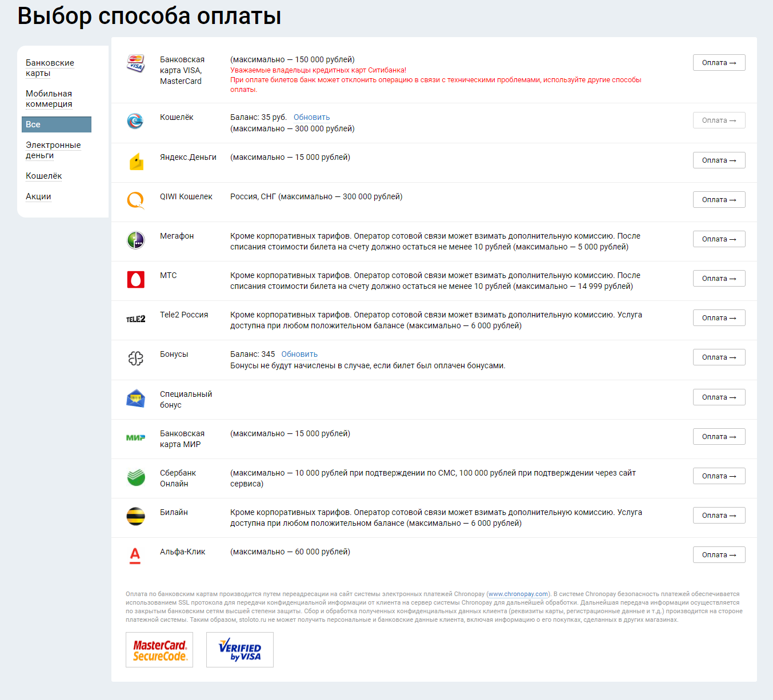Refresh wallet balance with 'Обновить' link
This screenshot has height=700, width=773.
click(x=311, y=117)
